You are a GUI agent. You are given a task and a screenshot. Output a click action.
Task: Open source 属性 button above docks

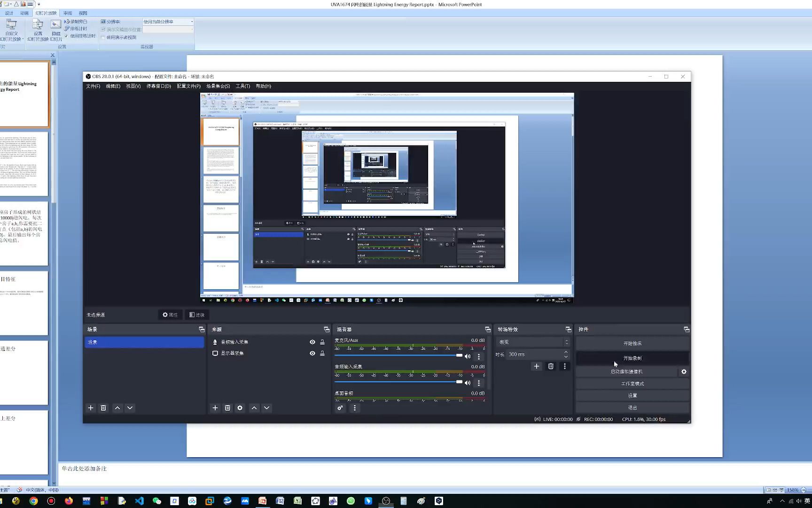(x=170, y=315)
